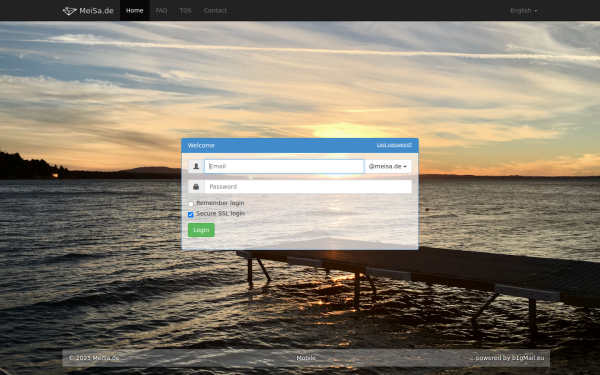Expand the @meisa.de domain dropdown

388,166
